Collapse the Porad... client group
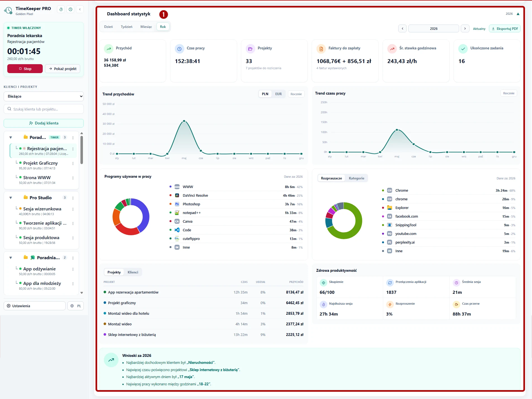 [x=11, y=137]
